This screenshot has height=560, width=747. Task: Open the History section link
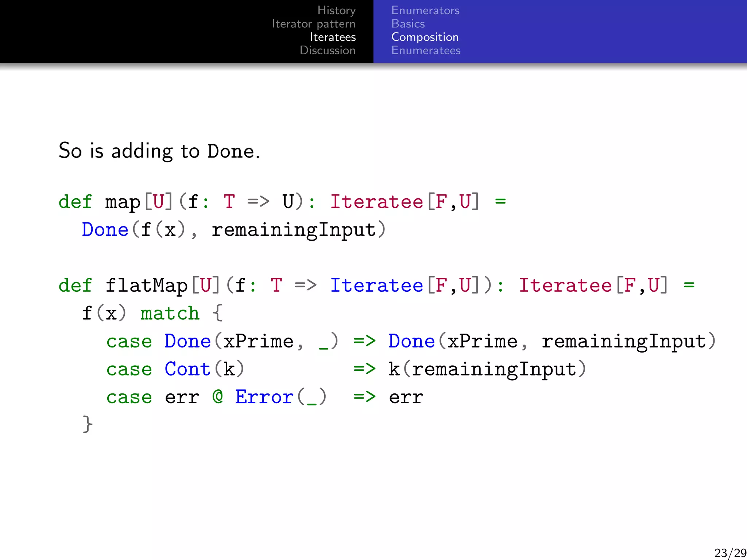[x=336, y=11]
